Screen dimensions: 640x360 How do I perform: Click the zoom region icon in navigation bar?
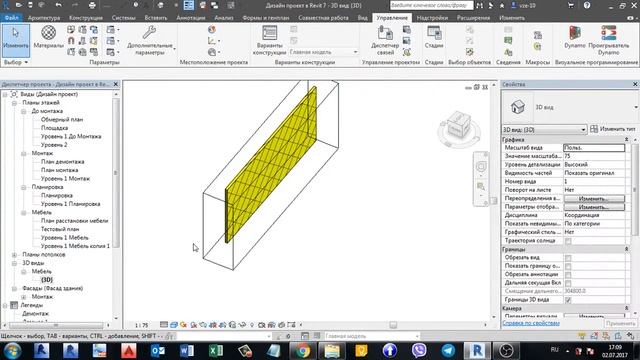coord(481,187)
